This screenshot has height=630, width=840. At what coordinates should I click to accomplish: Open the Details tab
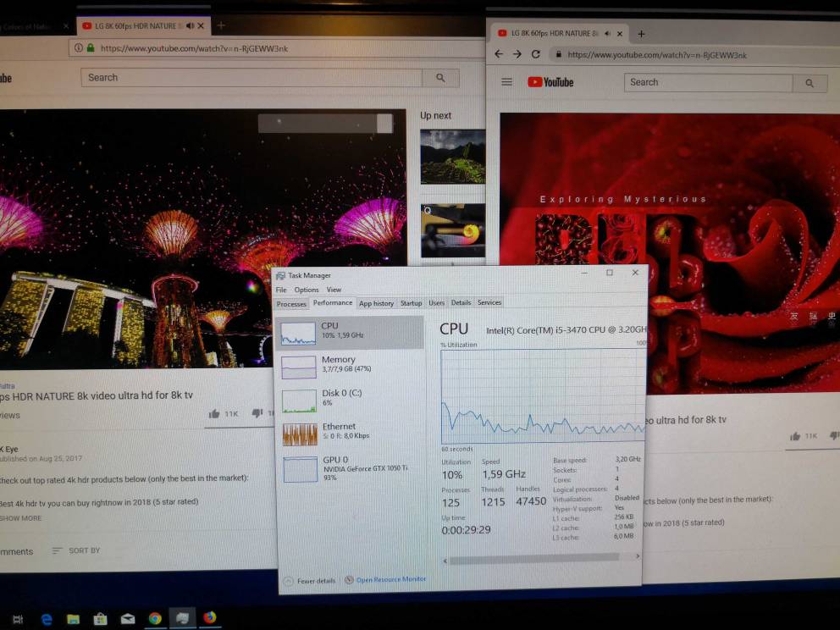[461, 302]
